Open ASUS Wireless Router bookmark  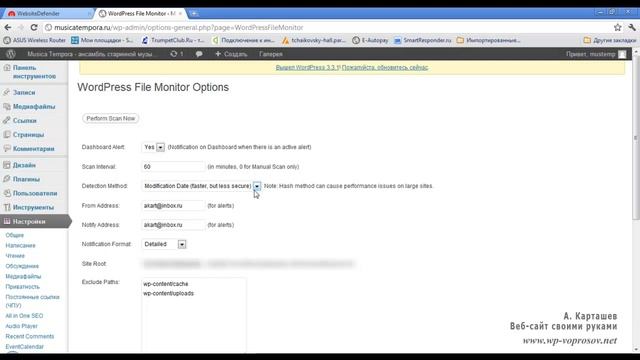click(x=35, y=40)
